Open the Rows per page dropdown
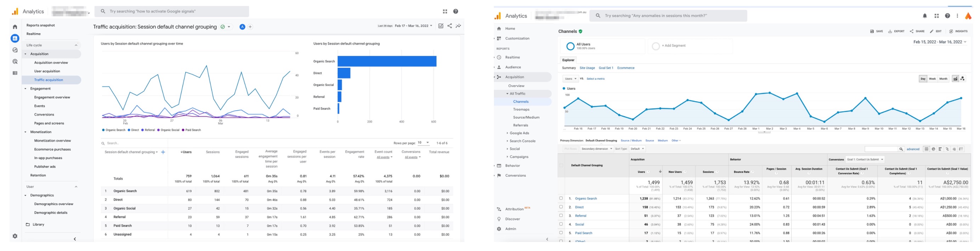The height and width of the screenshot is (251, 980). tap(423, 143)
